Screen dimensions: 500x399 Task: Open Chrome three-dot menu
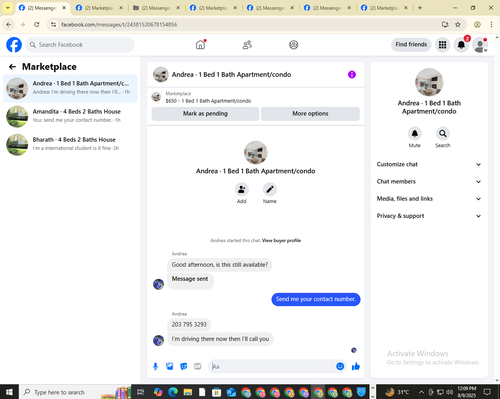pyautogui.click(x=491, y=24)
